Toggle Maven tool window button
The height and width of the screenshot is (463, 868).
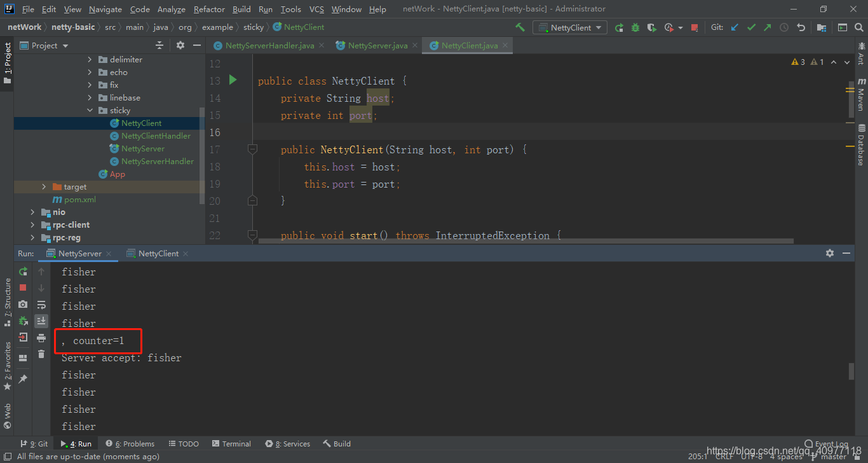tap(861, 95)
